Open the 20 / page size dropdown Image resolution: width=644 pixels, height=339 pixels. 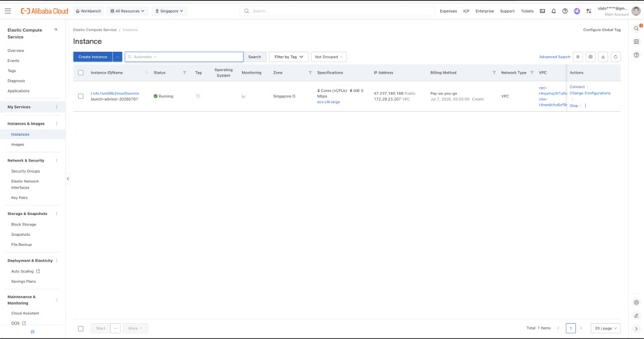606,329
